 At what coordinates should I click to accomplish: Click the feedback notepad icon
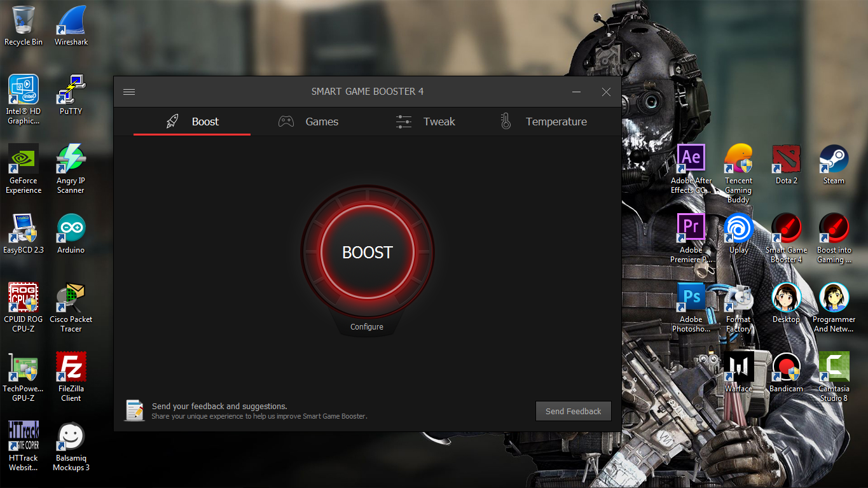(x=134, y=410)
